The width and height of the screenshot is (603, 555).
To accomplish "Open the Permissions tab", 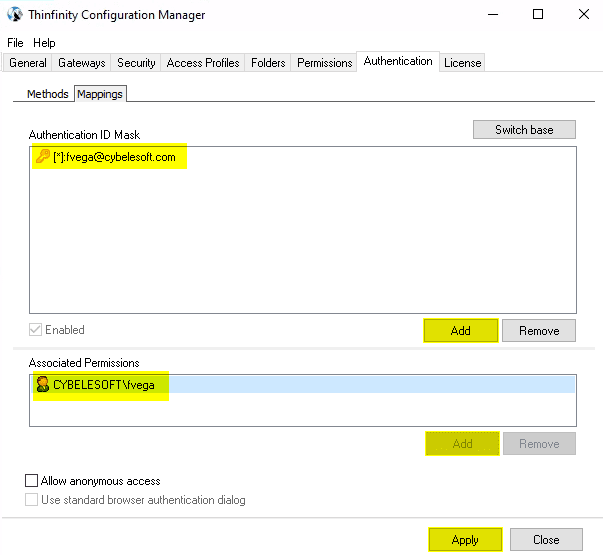I will click(x=325, y=63).
